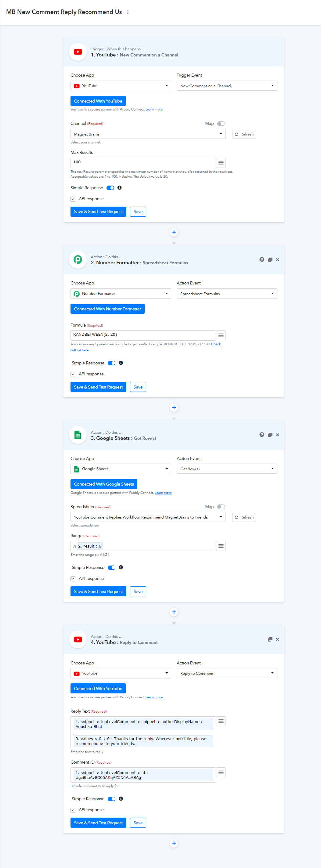Viewport: 321px width, 868px height.
Task: Open the workflow options three-dot menu
Action: click(128, 12)
